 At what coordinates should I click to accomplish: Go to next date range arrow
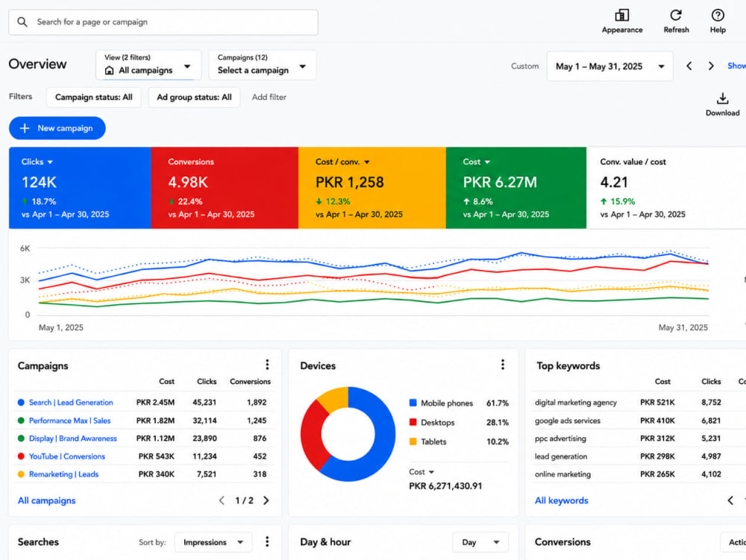tap(711, 66)
